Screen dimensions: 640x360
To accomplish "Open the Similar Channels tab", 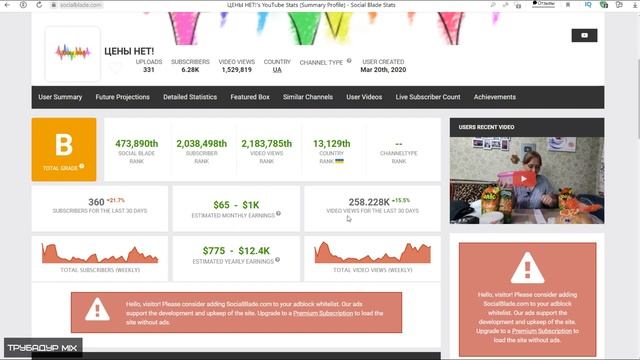I will 308,97.
